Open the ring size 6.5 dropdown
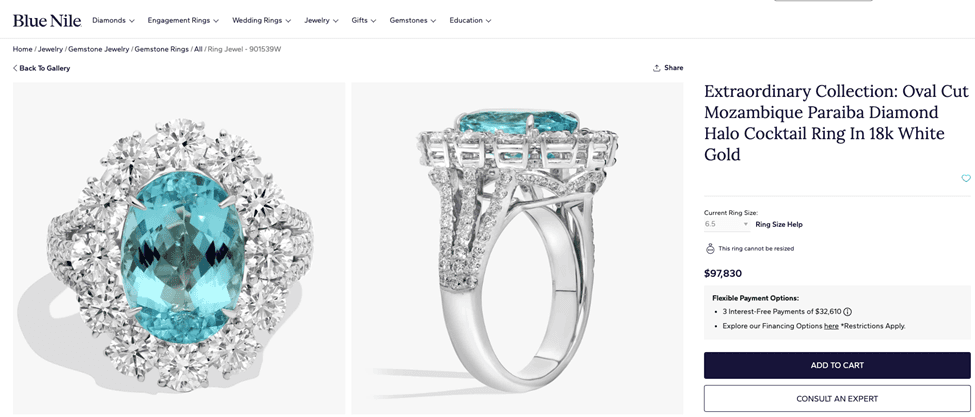The width and height of the screenshot is (975, 417). [727, 224]
